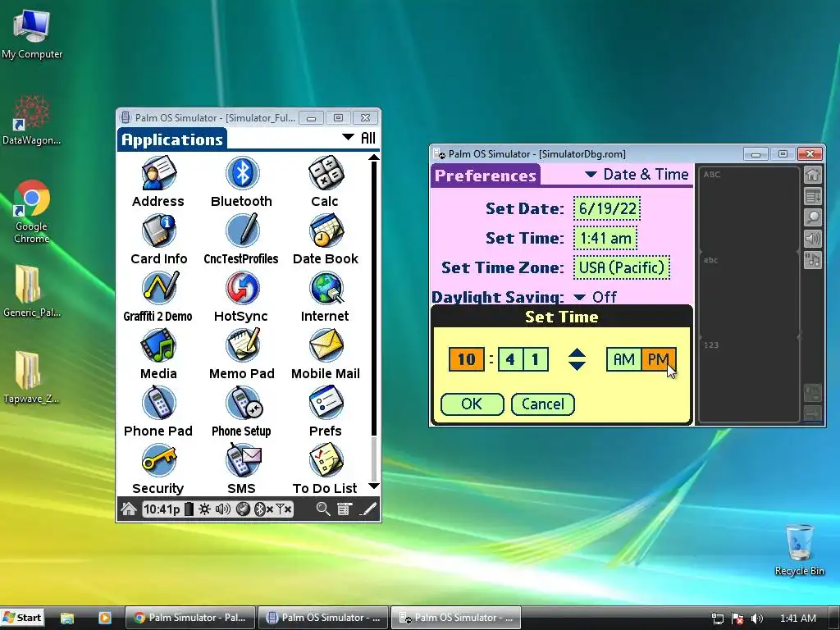Image resolution: width=840 pixels, height=630 pixels.
Task: Open the Date & Time preferences dropdown
Action: point(637,175)
